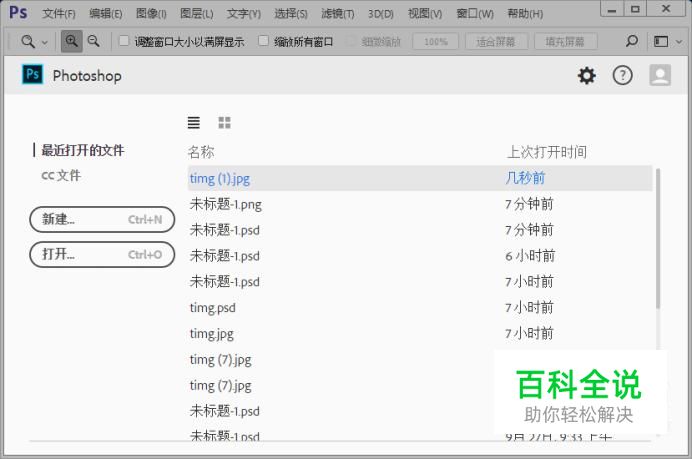Select the zoom in magnifier tool
This screenshot has width=692, height=459.
(71, 41)
